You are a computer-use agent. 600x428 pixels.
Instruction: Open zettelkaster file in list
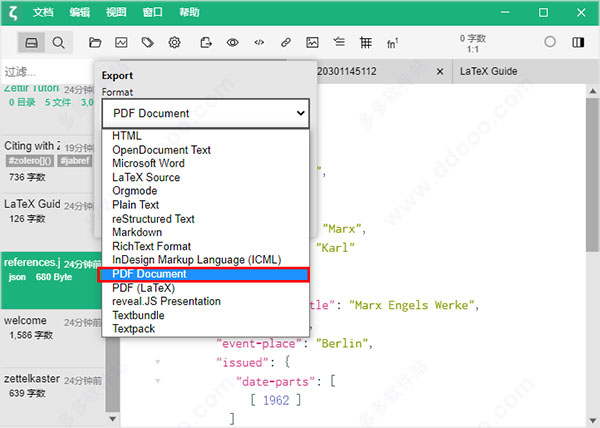52,397
